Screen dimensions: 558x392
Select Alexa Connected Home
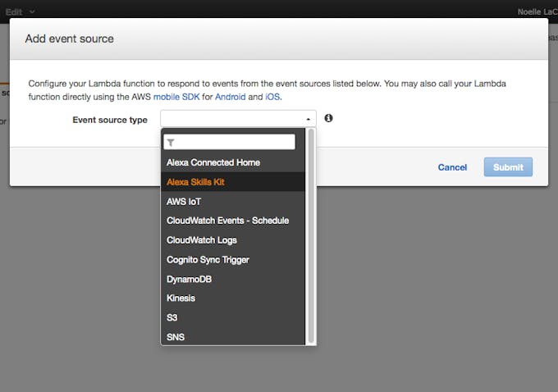point(233,162)
